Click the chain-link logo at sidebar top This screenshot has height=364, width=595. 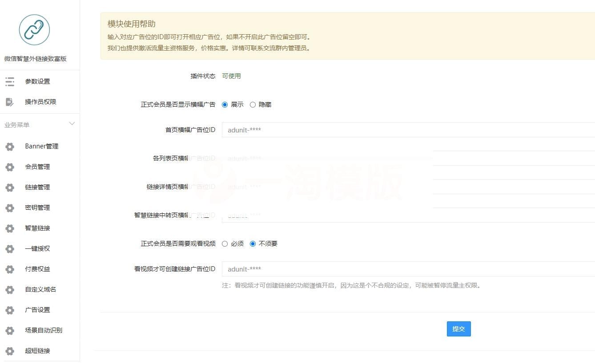(33, 30)
